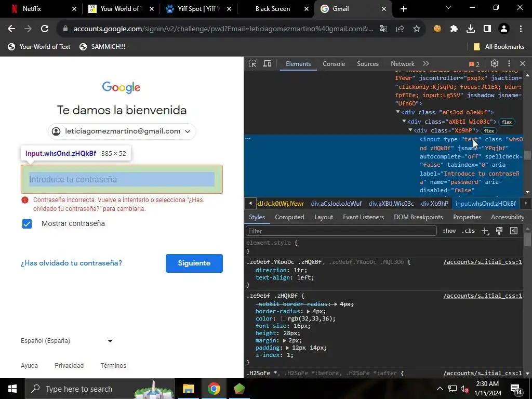The image size is (532, 399).
Task: Open the notification center icon
Action: click(516, 390)
